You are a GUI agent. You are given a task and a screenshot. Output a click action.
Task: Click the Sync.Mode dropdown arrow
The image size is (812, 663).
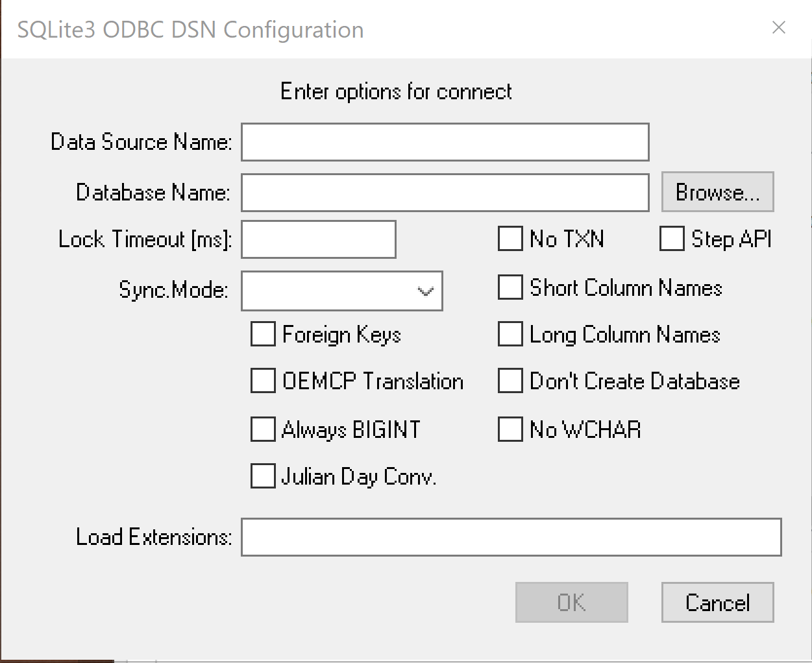(426, 291)
